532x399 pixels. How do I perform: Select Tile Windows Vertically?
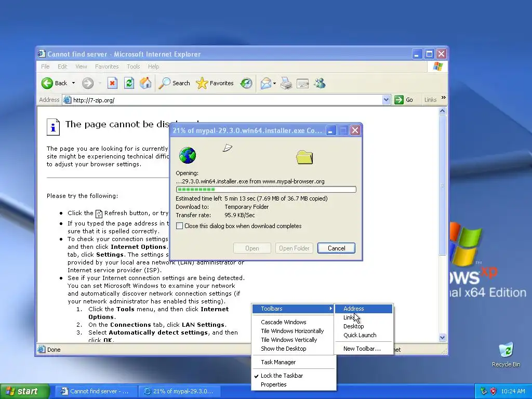294,340
